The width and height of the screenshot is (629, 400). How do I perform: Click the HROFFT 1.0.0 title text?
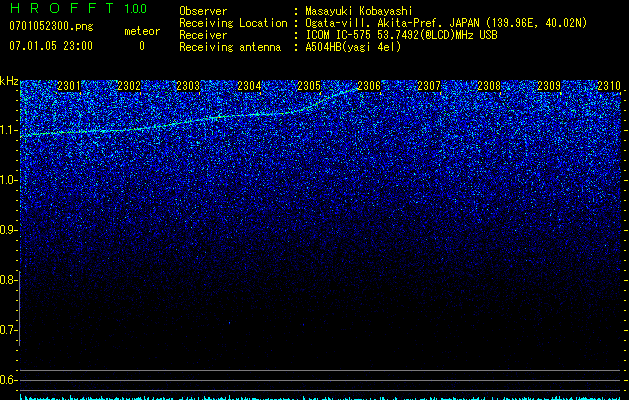[x=78, y=8]
